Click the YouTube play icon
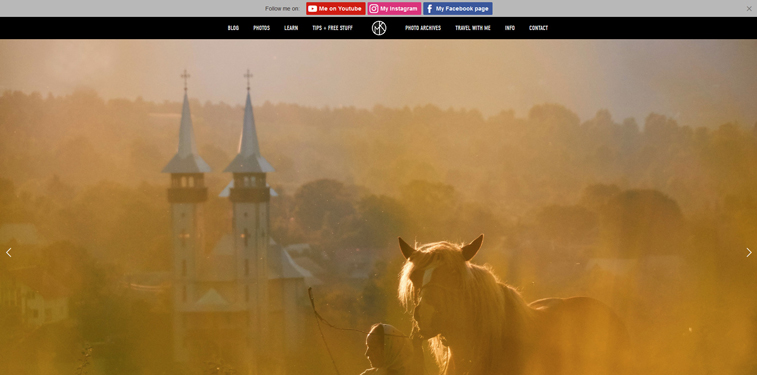This screenshot has width=757, height=375. click(312, 9)
